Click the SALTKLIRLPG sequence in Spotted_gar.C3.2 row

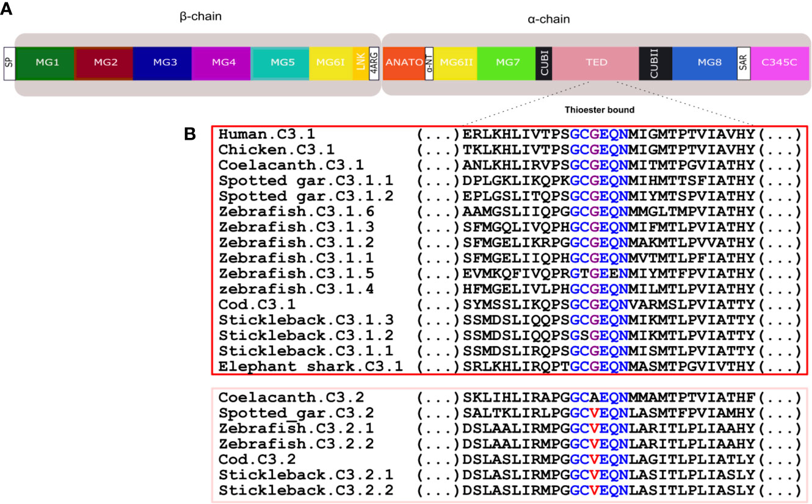pos(516,412)
